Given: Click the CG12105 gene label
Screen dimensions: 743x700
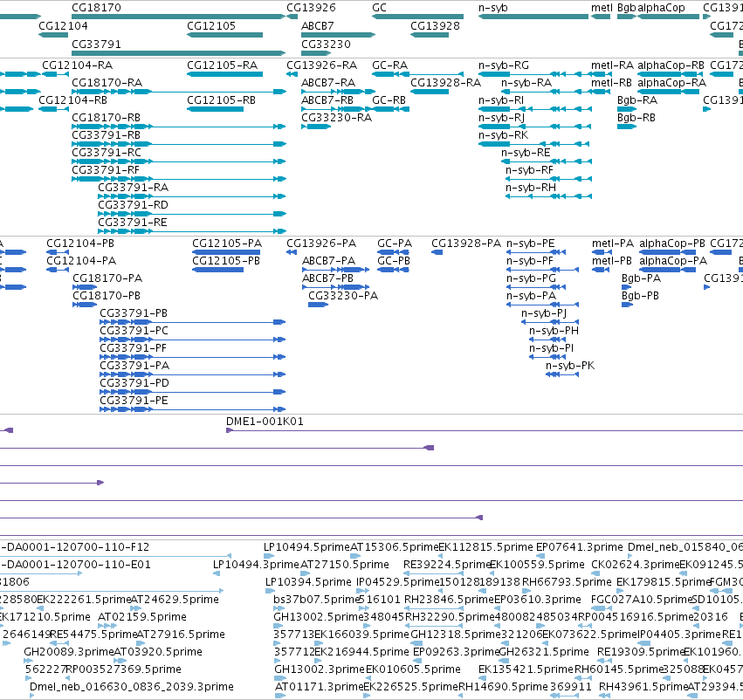Looking at the screenshot, I should click(211, 25).
